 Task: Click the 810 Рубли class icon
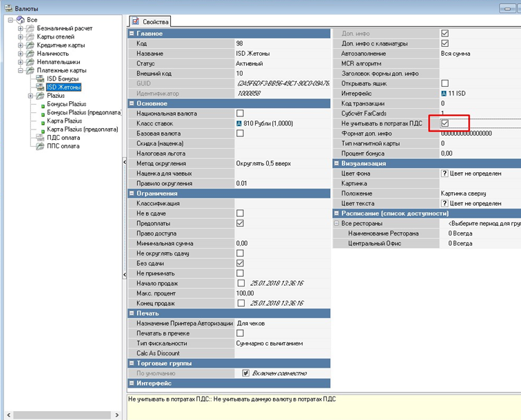(239, 123)
